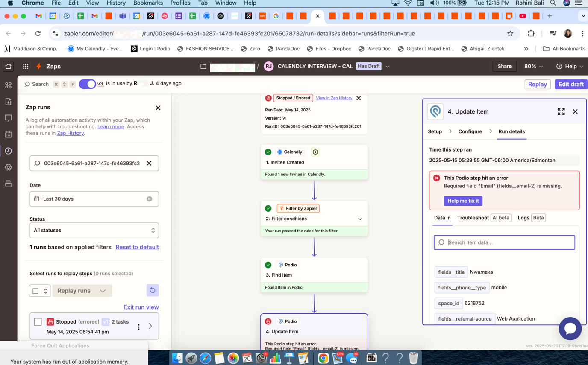The height and width of the screenshot is (365, 588).
Task: Open the comments sidebar icon
Action: tap(8, 118)
